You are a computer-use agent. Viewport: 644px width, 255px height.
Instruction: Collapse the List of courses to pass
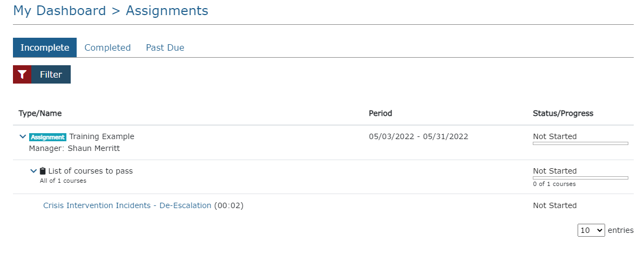[x=34, y=171]
